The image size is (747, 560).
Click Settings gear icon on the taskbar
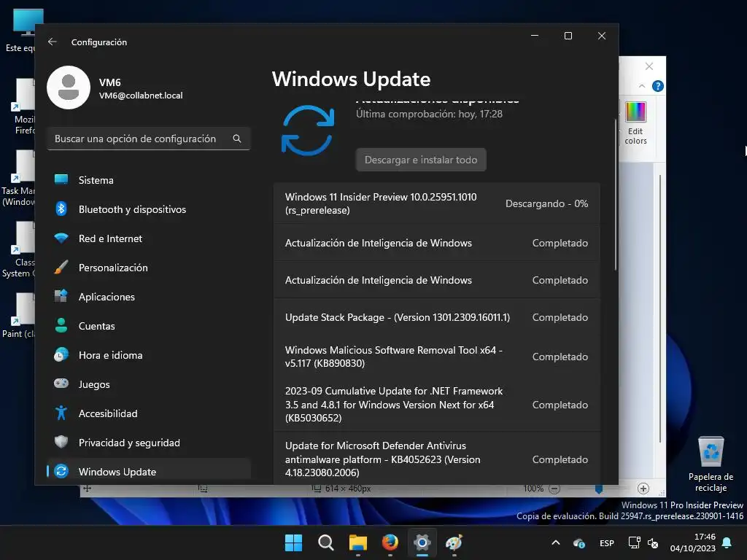(422, 542)
